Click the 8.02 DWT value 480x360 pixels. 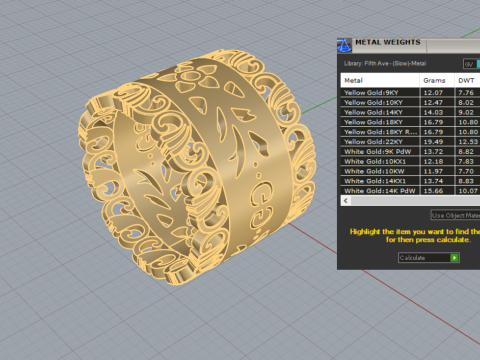coord(466,102)
